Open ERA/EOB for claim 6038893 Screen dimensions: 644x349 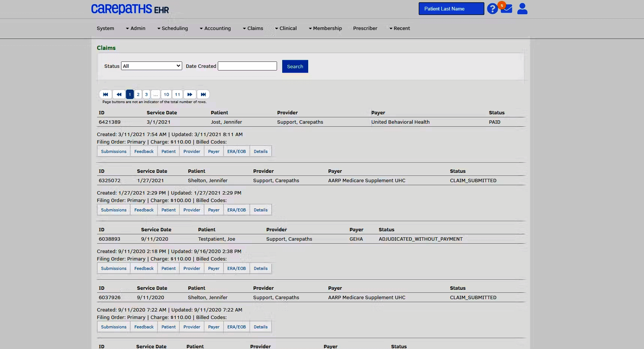click(236, 268)
